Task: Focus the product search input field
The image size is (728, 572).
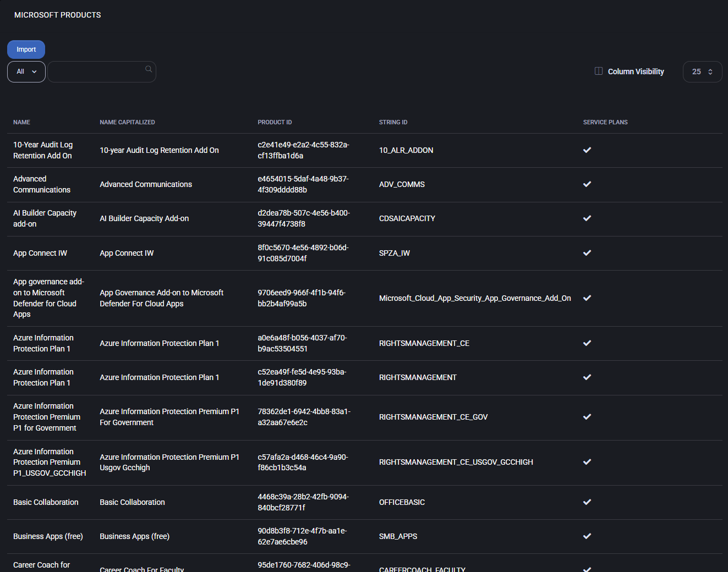Action: point(96,71)
